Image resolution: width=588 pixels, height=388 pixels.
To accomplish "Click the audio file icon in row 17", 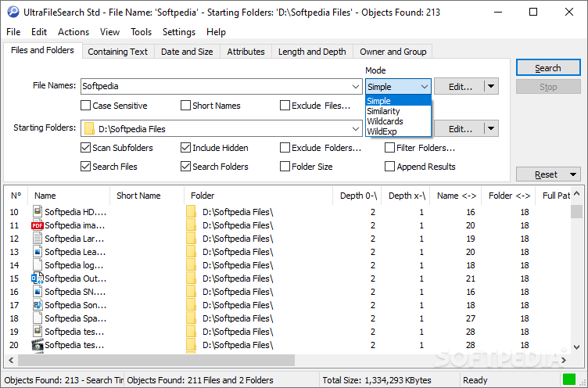I will (37, 305).
